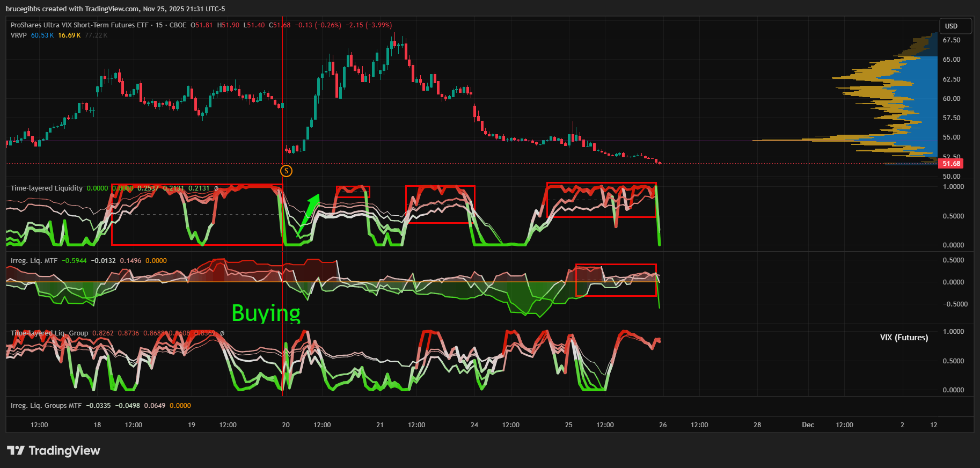
Task: Expand the VRVP indicator legend
Action: [18, 35]
